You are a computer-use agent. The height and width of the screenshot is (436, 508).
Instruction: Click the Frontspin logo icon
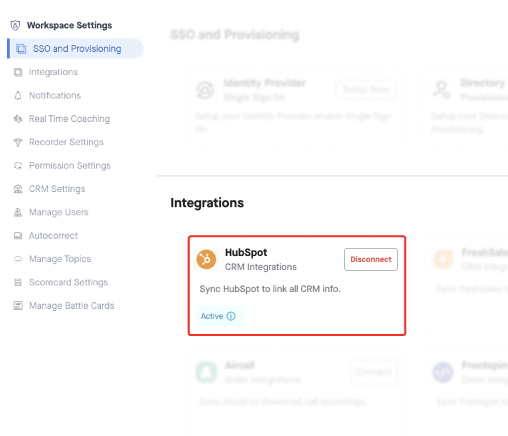click(x=443, y=372)
